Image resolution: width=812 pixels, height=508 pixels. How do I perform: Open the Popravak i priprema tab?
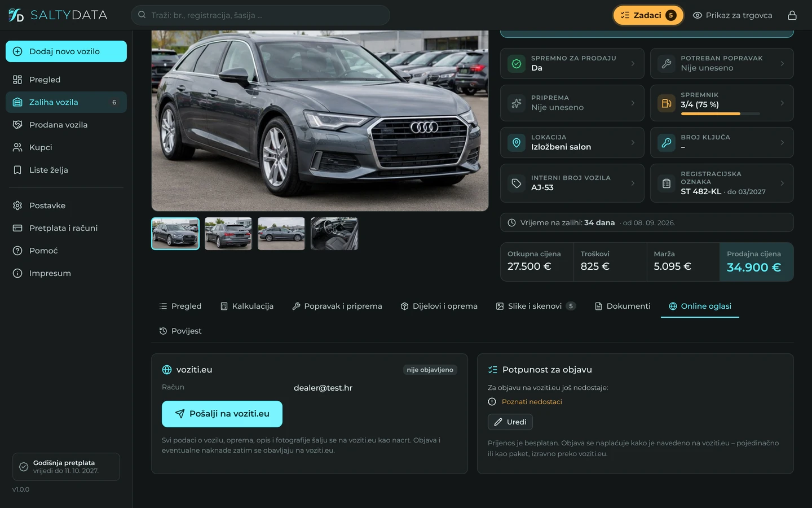337,306
